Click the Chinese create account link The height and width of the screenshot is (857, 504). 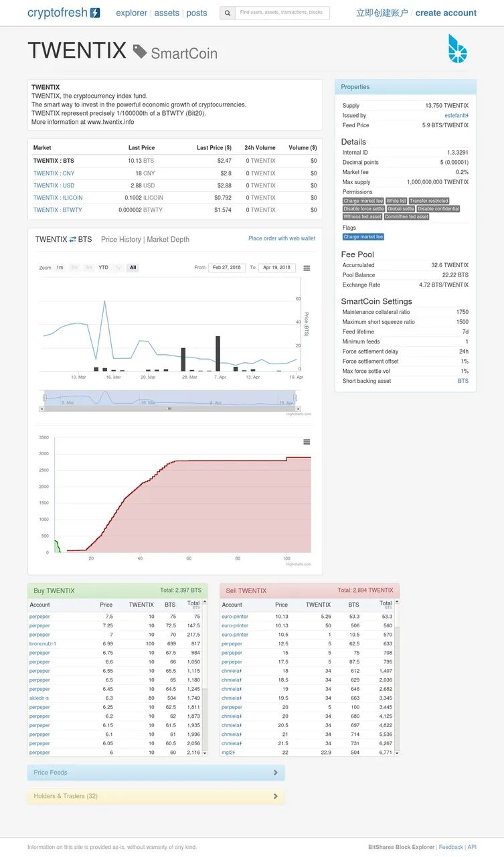tap(382, 13)
